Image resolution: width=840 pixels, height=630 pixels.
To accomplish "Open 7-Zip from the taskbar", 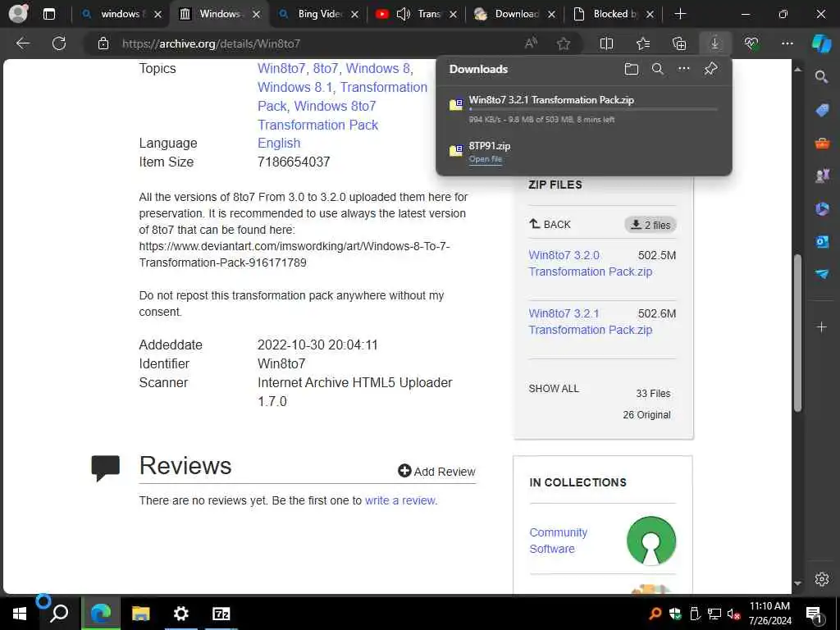I will click(221, 614).
